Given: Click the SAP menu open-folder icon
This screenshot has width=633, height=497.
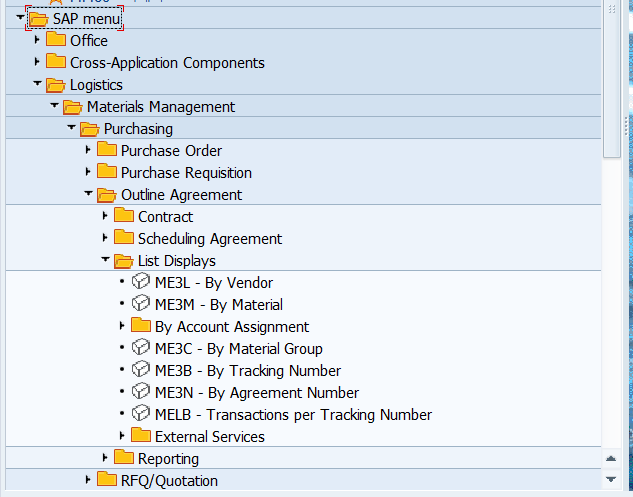Looking at the screenshot, I should coord(39,19).
